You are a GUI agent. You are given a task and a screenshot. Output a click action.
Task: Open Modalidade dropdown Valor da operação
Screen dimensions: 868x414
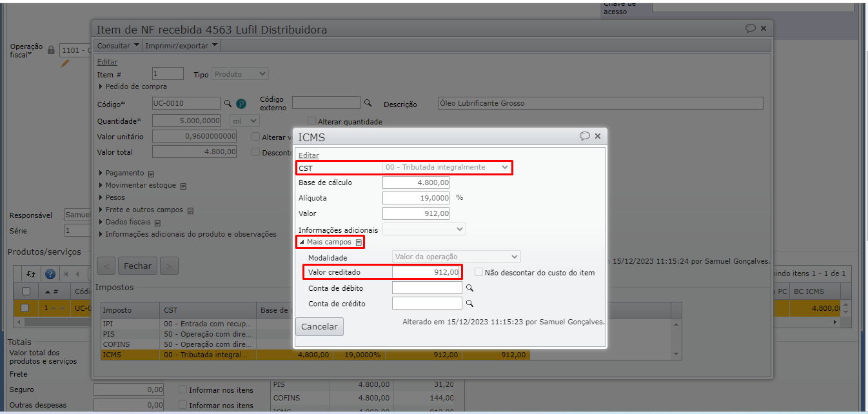(457, 257)
